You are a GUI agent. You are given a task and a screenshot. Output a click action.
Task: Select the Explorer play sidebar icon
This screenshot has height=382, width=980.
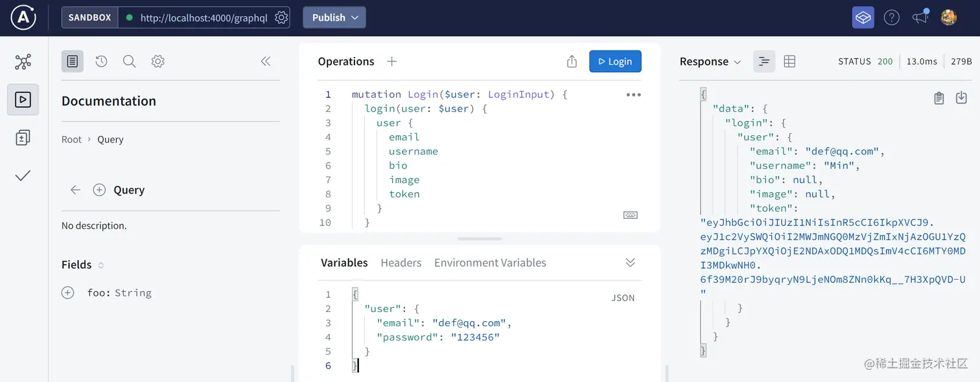coord(23,100)
